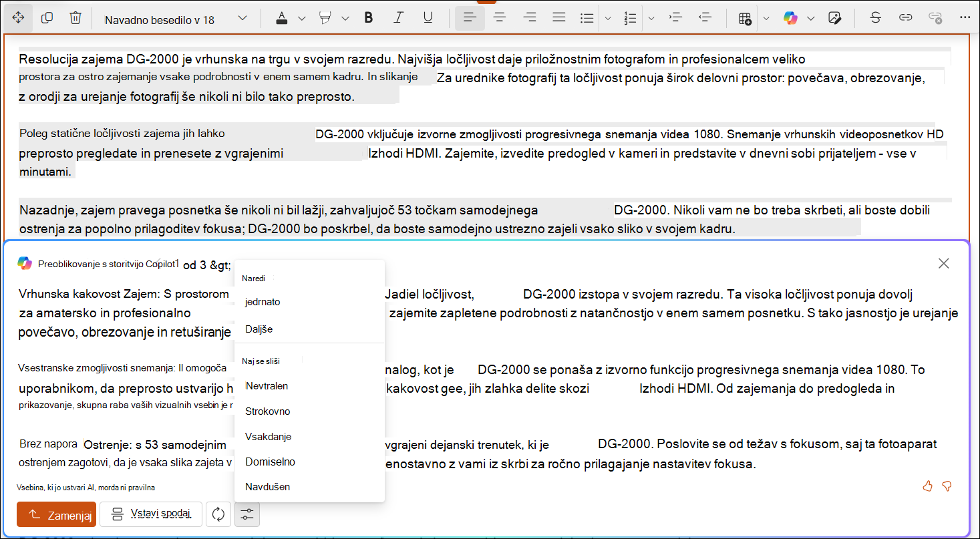Expand the font color dropdown arrow
The image size is (980, 539).
tap(302, 18)
